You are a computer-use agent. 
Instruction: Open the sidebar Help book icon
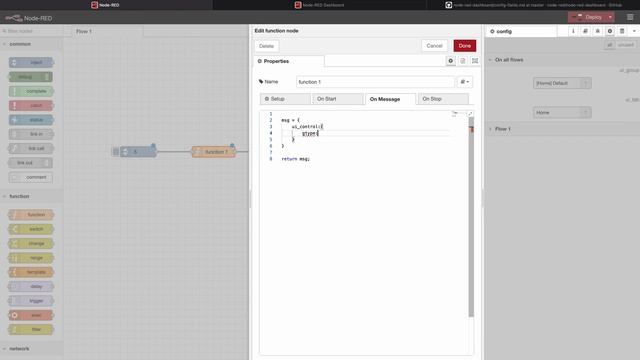coord(585,31)
